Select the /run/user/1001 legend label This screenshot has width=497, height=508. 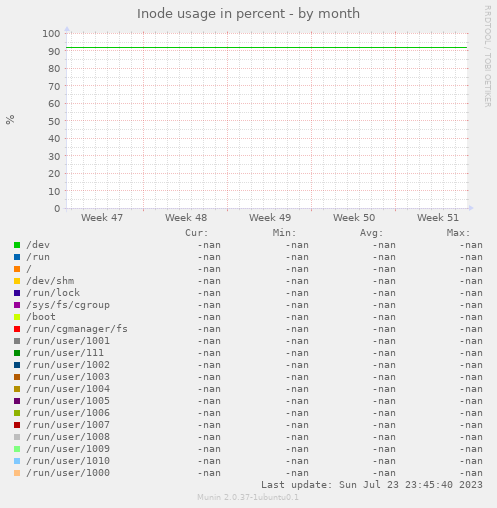(x=68, y=341)
